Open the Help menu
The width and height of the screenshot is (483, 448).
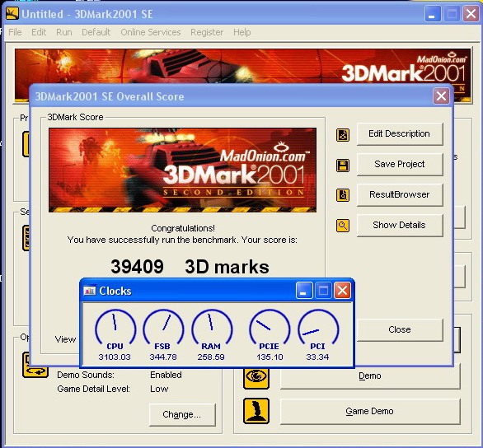[x=242, y=32]
